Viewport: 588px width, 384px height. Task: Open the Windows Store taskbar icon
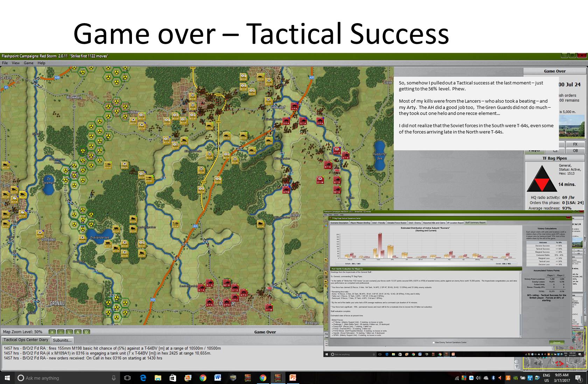point(173,378)
